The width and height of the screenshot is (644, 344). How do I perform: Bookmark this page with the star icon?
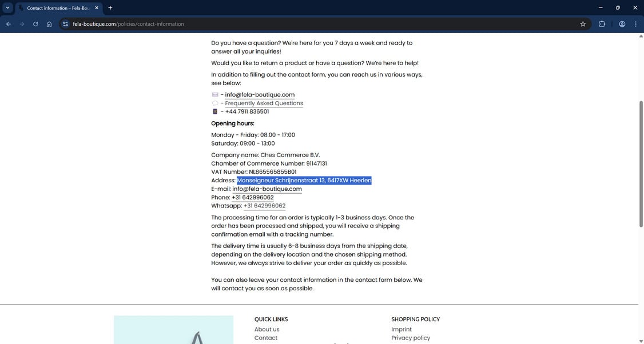[583, 24]
